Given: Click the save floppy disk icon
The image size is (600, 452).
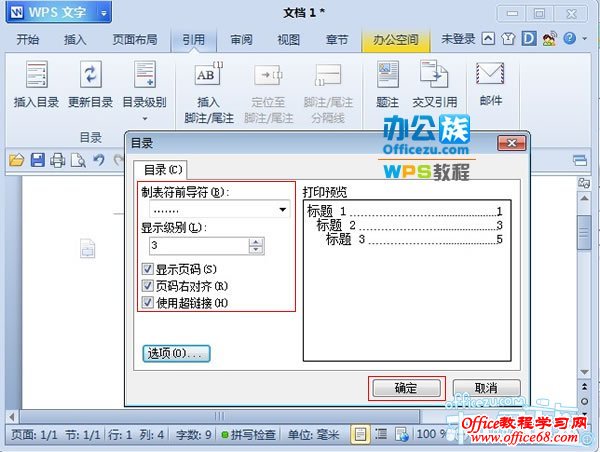Looking at the screenshot, I should point(38,160).
